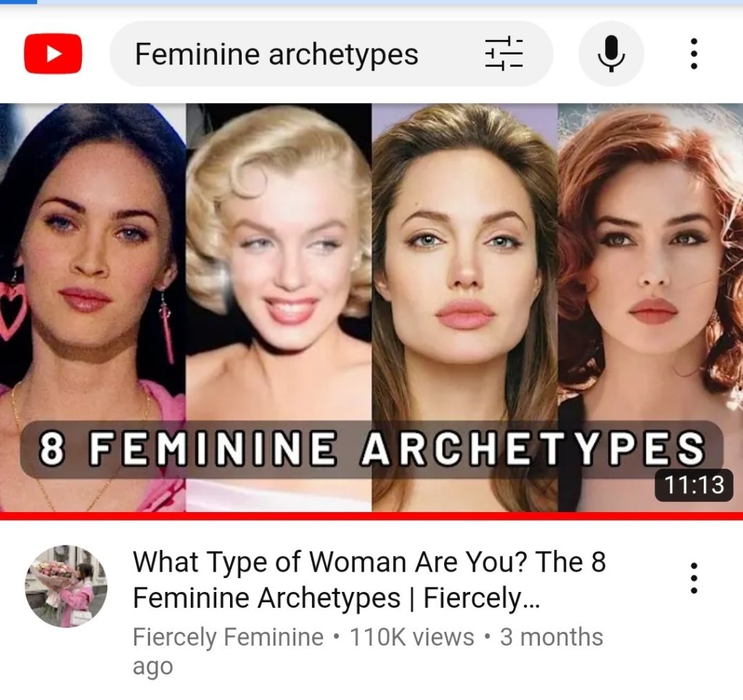
Task: Click the red watched progress bar
Action: [371, 516]
